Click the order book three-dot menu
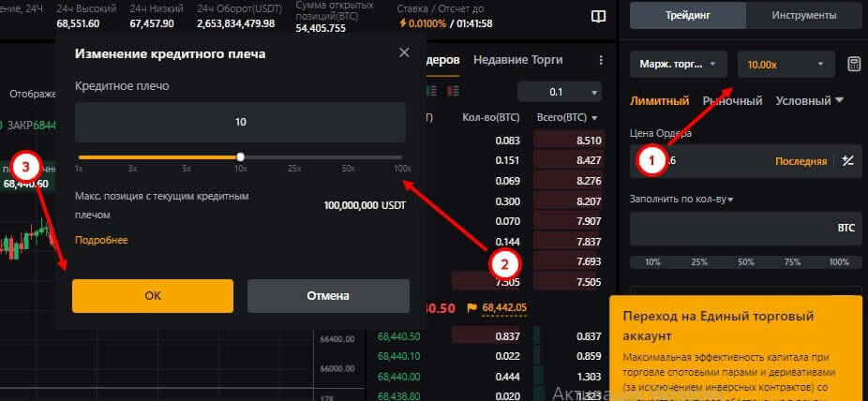The height and width of the screenshot is (401, 868). (601, 60)
